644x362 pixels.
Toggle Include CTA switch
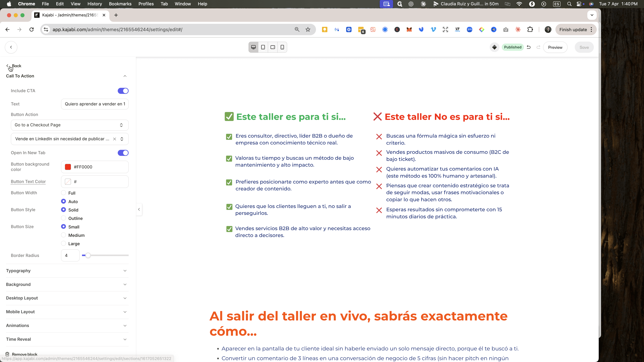(x=123, y=91)
